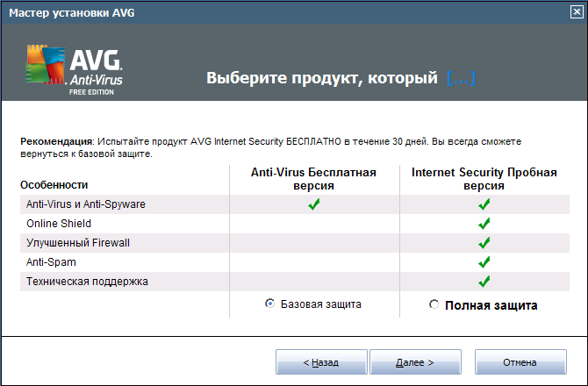Select the Базовая защита radio button
The image size is (588, 386).
coord(269,304)
